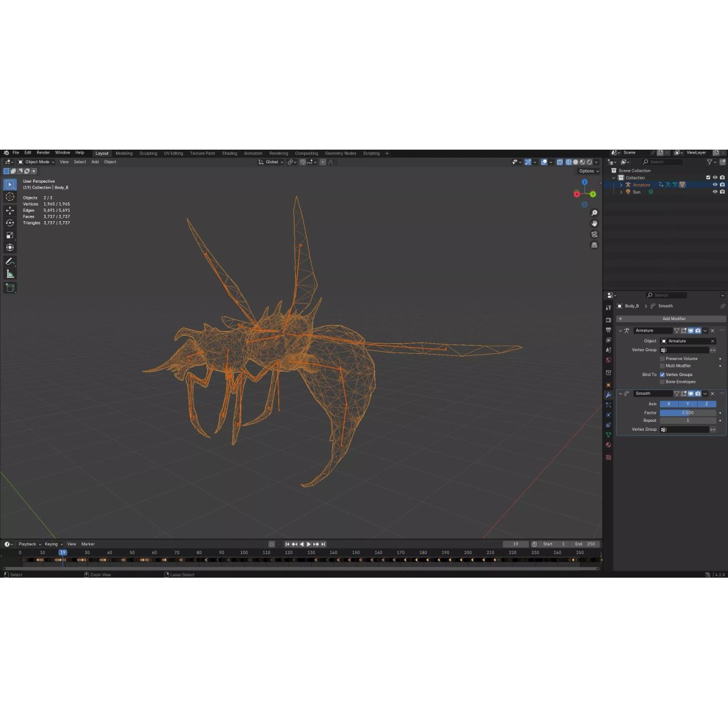Switch to the Geometry Nodes workspace tab
The height and width of the screenshot is (728, 728).
click(x=340, y=153)
